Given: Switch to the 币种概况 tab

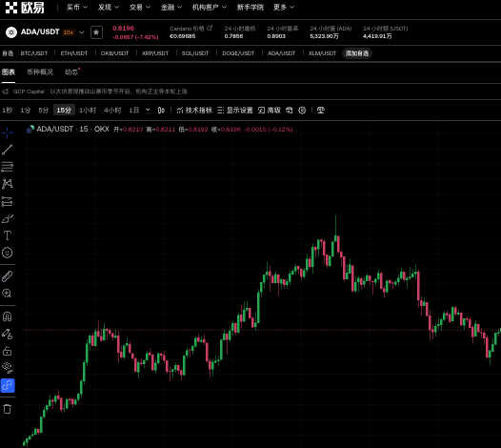Looking at the screenshot, I should 40,71.
